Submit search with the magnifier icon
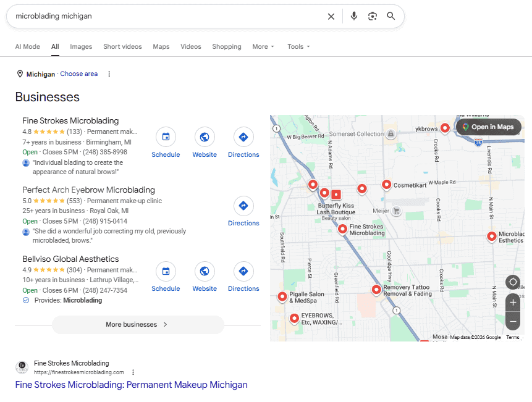 point(391,16)
